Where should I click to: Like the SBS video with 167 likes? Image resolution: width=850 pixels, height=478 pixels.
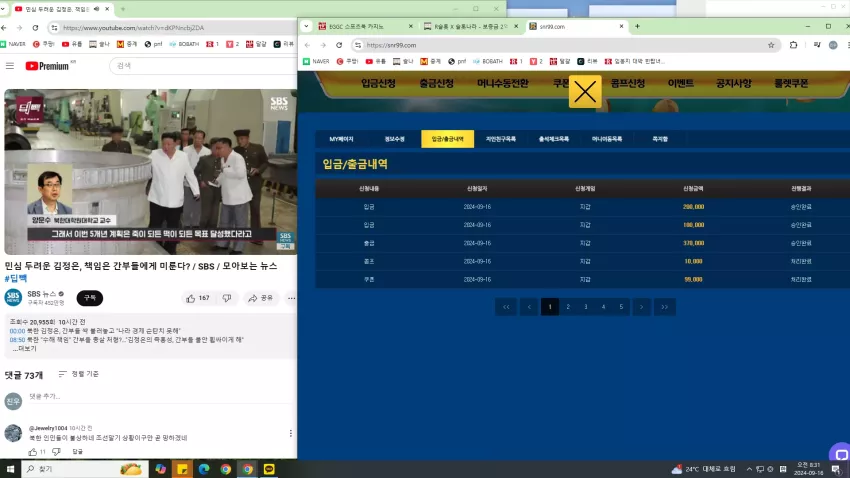(198, 298)
